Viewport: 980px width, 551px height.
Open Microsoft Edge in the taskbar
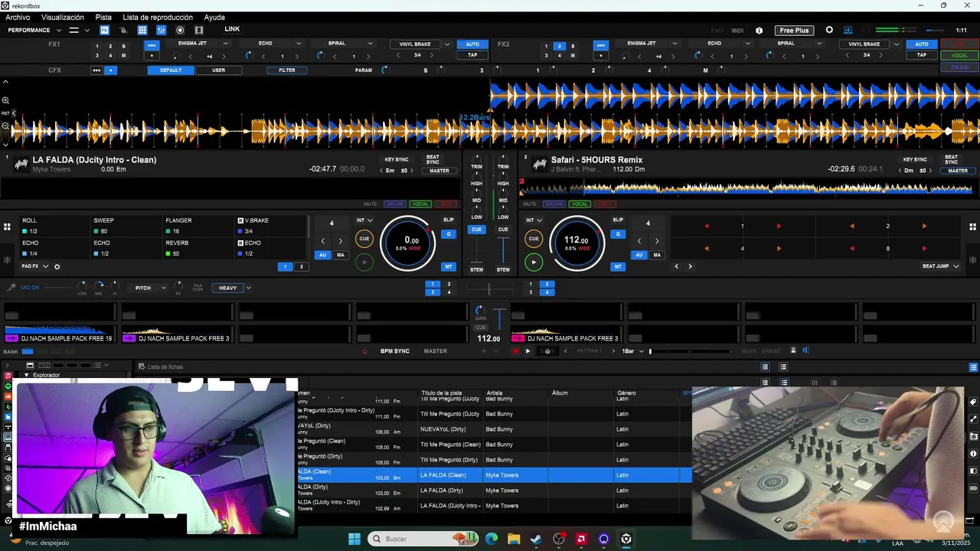[x=491, y=539]
